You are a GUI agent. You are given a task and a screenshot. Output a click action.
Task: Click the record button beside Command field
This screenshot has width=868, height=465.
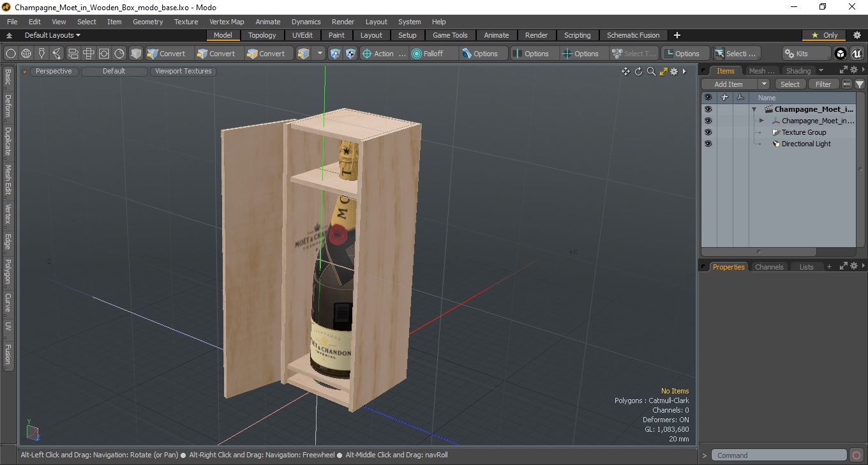pyautogui.click(x=857, y=455)
